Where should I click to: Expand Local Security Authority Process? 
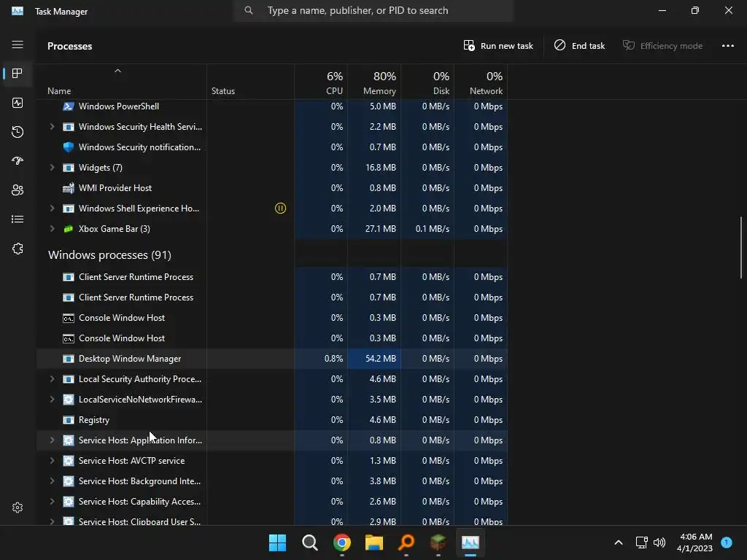pyautogui.click(x=52, y=379)
